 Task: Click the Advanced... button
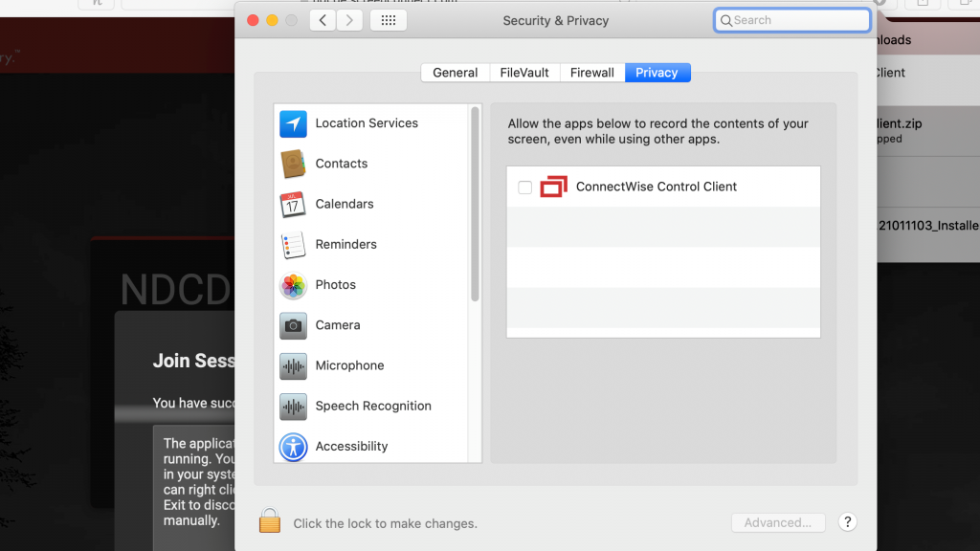pos(777,522)
